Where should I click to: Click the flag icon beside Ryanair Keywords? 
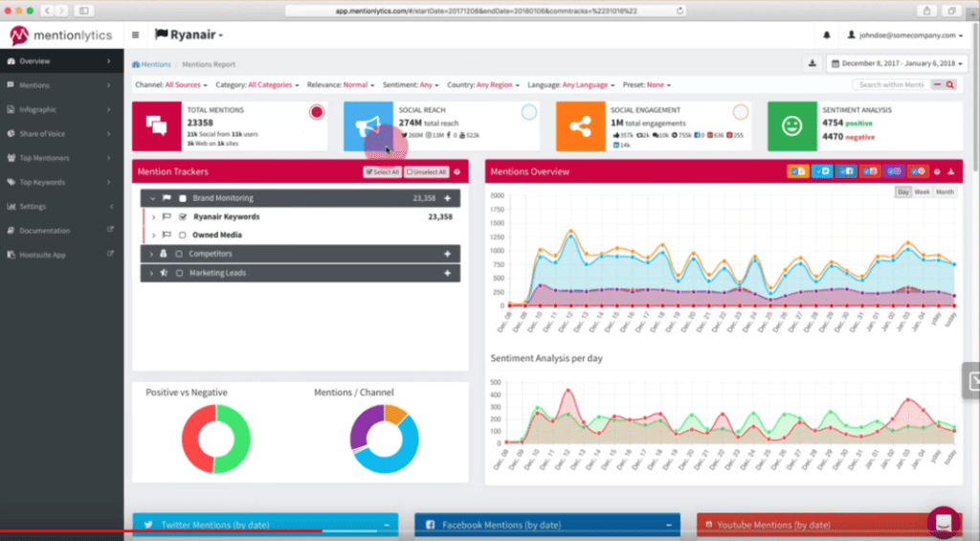click(x=167, y=217)
